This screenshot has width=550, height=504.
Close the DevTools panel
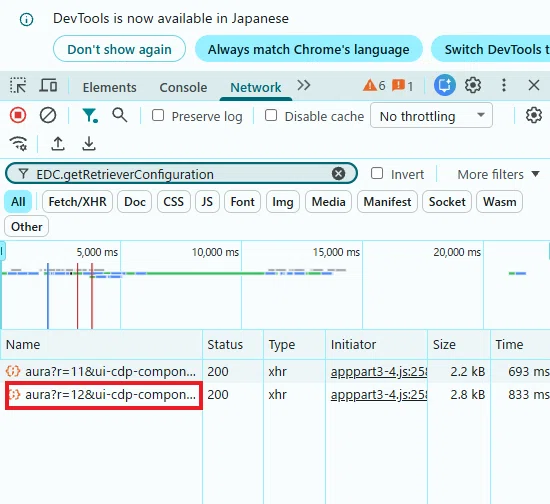534,85
